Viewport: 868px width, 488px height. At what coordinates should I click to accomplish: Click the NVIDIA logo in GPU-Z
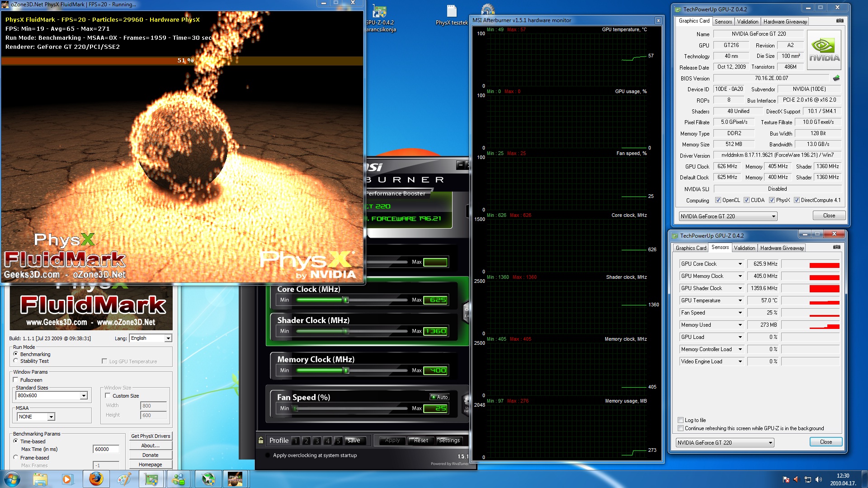click(x=824, y=50)
